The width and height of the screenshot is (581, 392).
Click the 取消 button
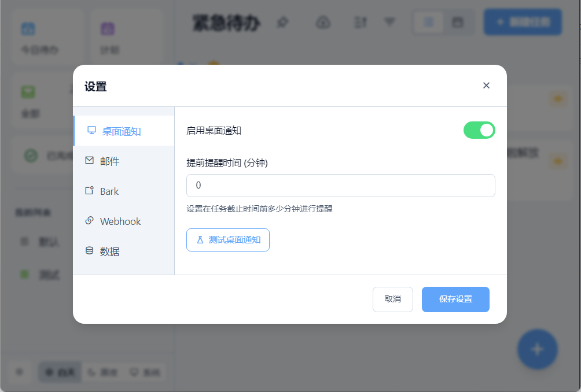pos(392,299)
